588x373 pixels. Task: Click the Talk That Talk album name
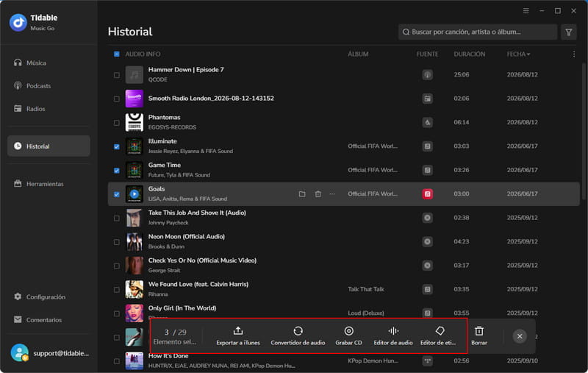click(x=366, y=289)
